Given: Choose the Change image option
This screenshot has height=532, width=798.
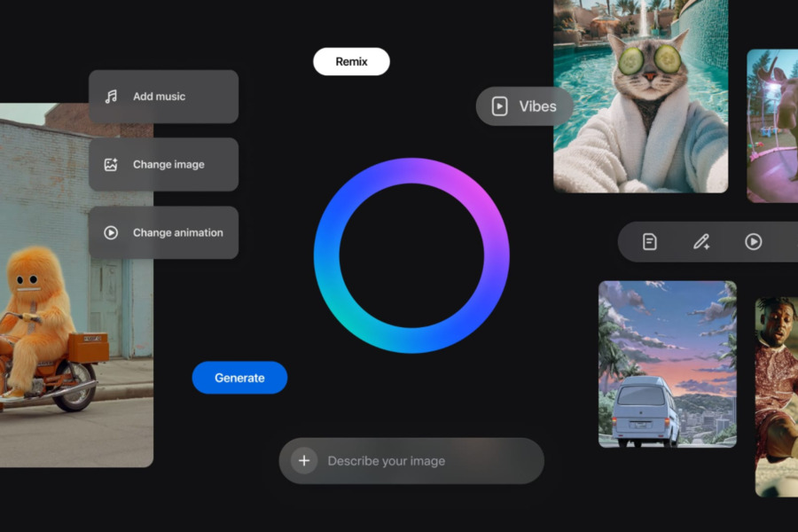Looking at the screenshot, I should tap(163, 164).
